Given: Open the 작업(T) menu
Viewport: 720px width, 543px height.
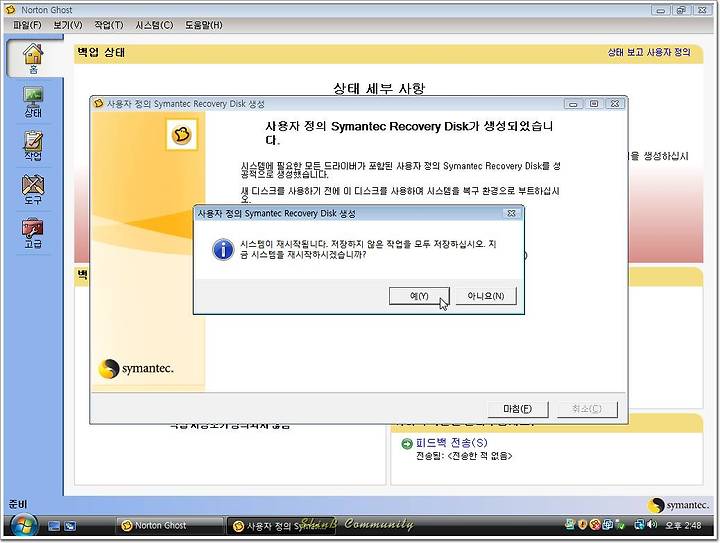Looking at the screenshot, I should pos(109,25).
